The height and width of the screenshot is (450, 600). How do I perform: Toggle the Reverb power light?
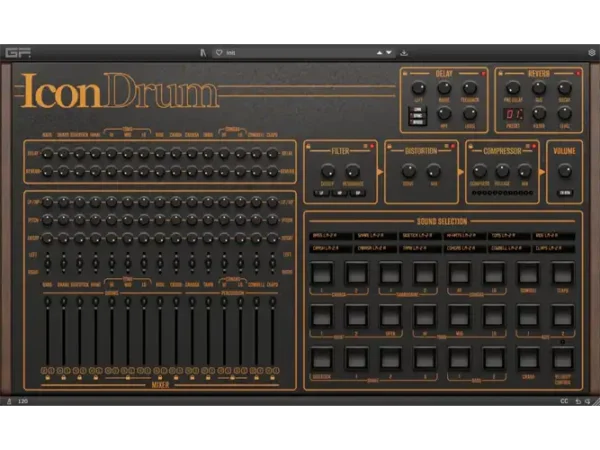[578, 73]
